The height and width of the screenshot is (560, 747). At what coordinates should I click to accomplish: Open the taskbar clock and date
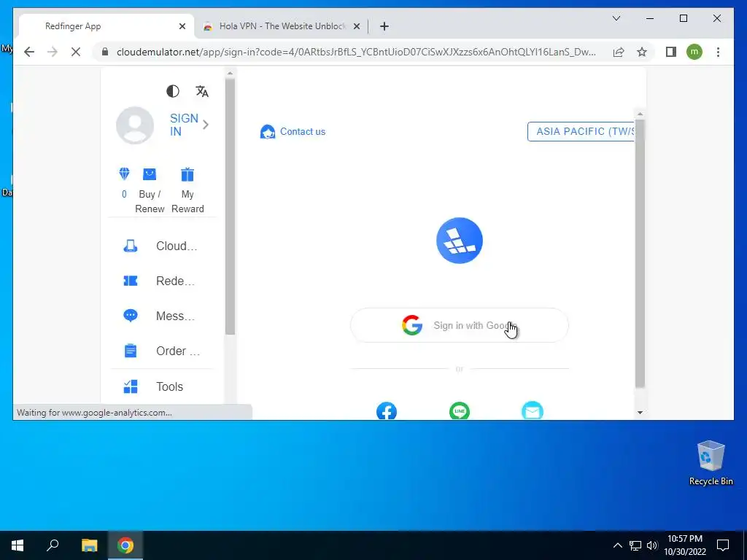[685, 545]
